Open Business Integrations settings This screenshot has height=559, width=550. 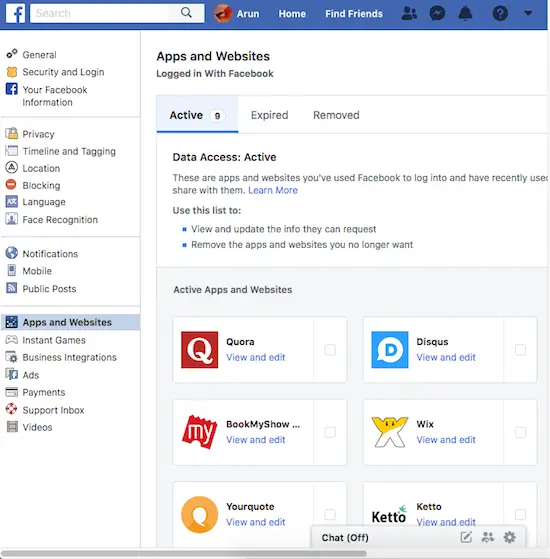[x=69, y=357]
